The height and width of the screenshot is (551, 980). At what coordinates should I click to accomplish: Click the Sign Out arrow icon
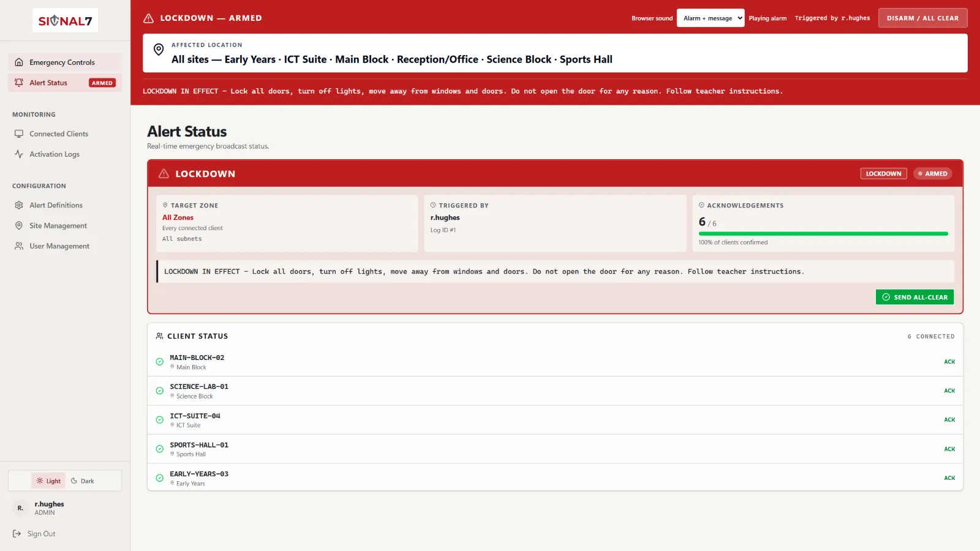17,534
